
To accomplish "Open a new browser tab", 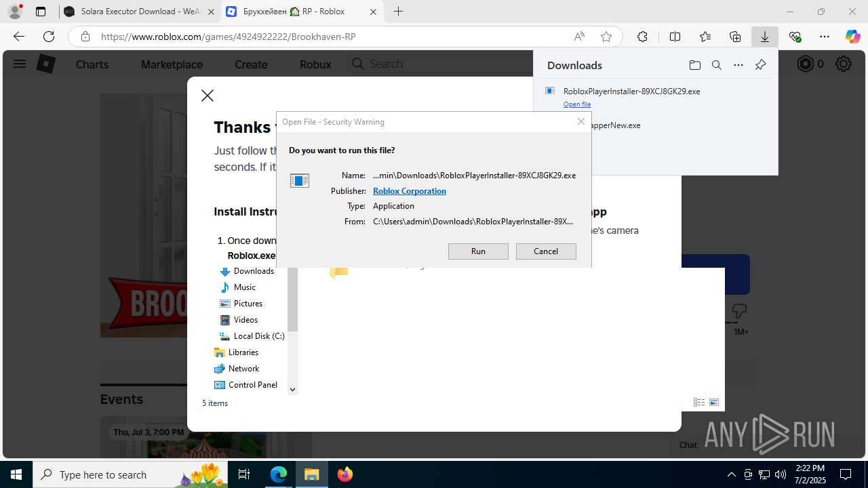I will (x=399, y=12).
